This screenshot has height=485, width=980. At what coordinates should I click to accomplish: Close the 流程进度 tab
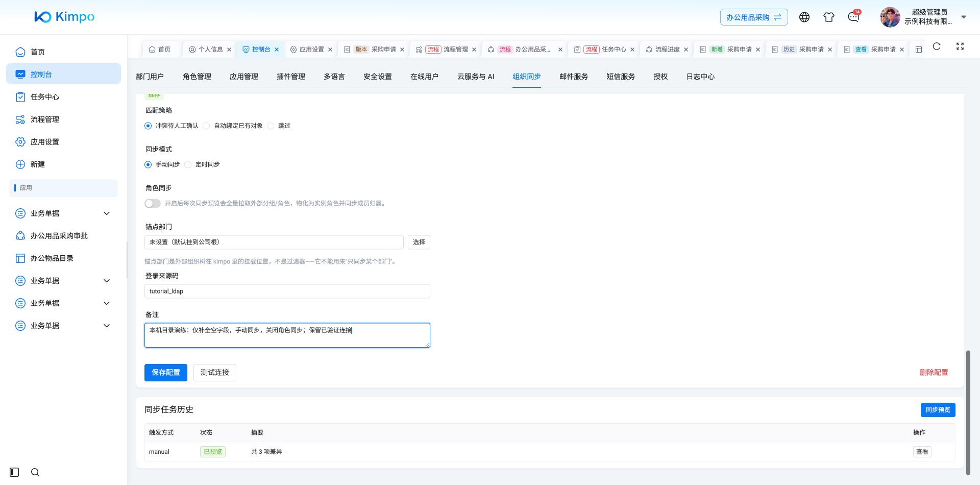click(686, 50)
